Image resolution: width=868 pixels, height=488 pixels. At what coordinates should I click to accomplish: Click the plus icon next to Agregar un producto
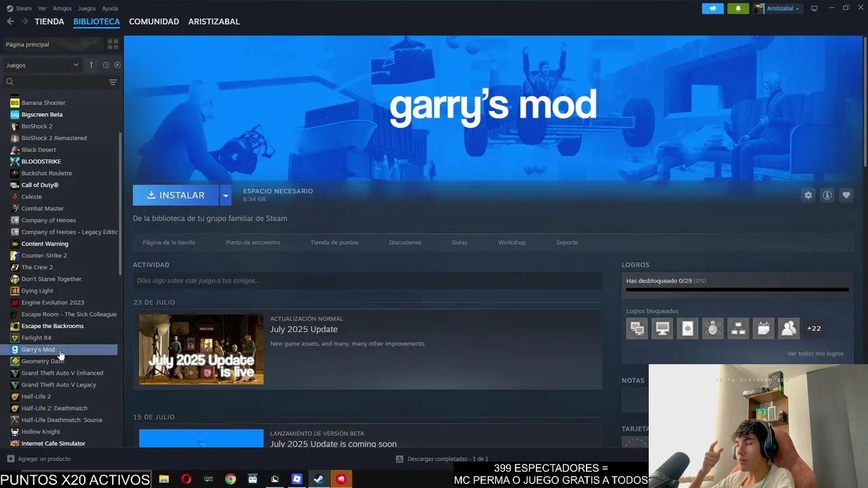coord(10,459)
